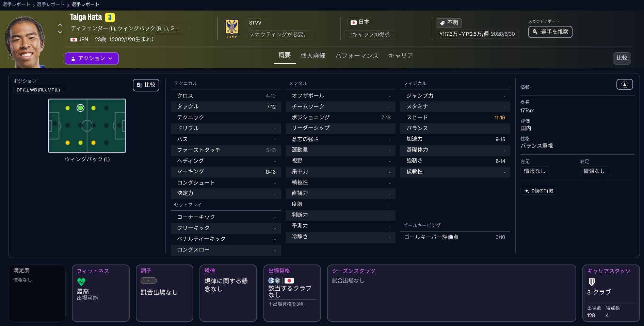644x326 pixels.
Task: Expand the truncated position list under name
Action: point(128,29)
